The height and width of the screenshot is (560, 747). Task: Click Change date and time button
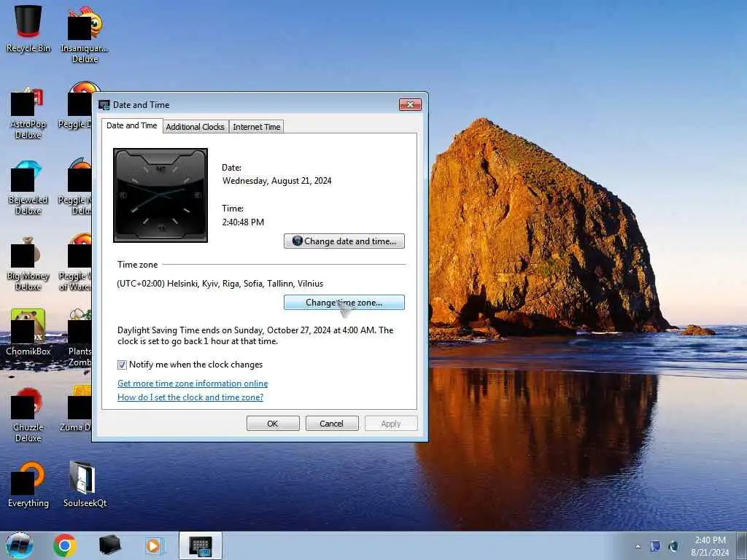[344, 241]
